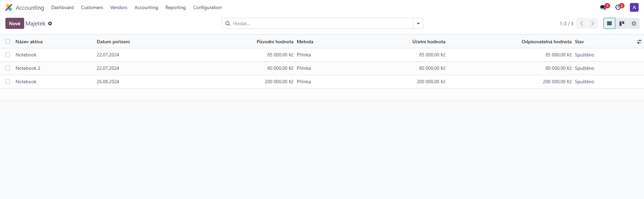The height and width of the screenshot is (199, 644).
Task: Open the user avatar menu
Action: click(x=634, y=7)
